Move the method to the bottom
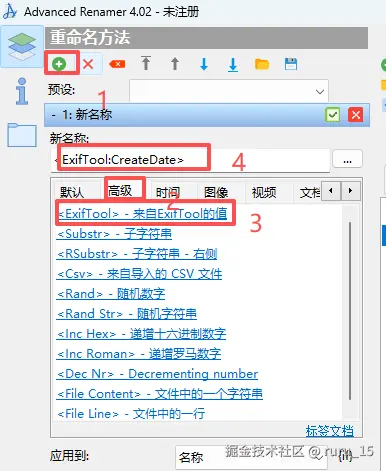This screenshot has height=471, width=386. 233,64
